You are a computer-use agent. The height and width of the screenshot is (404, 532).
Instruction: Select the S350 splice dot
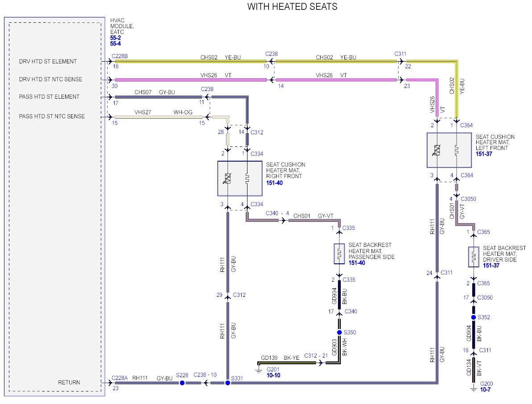pos(340,333)
